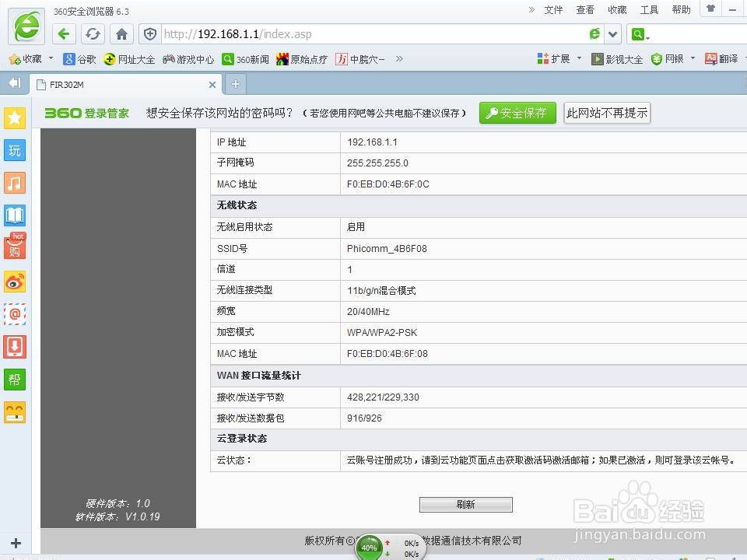Open the 原始点疗 bookmark
The image size is (747, 560).
(x=302, y=59)
